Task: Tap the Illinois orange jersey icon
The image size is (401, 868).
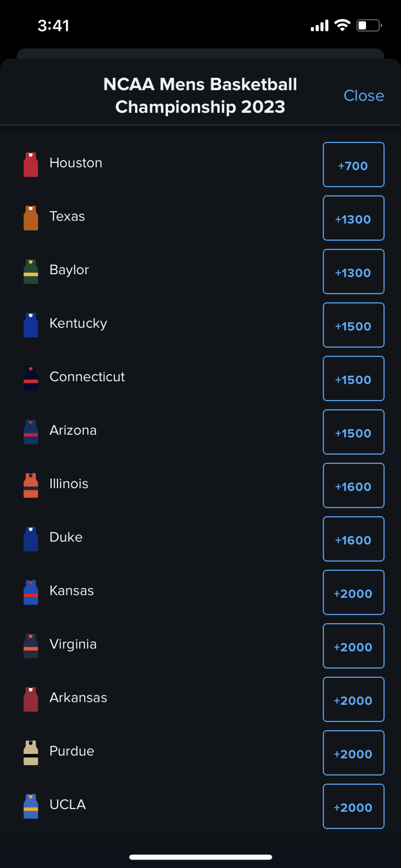Action: pyautogui.click(x=31, y=485)
